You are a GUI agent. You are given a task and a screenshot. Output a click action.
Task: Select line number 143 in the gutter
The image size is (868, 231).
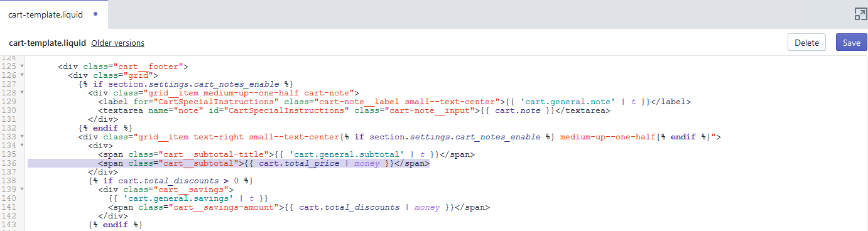coord(9,224)
